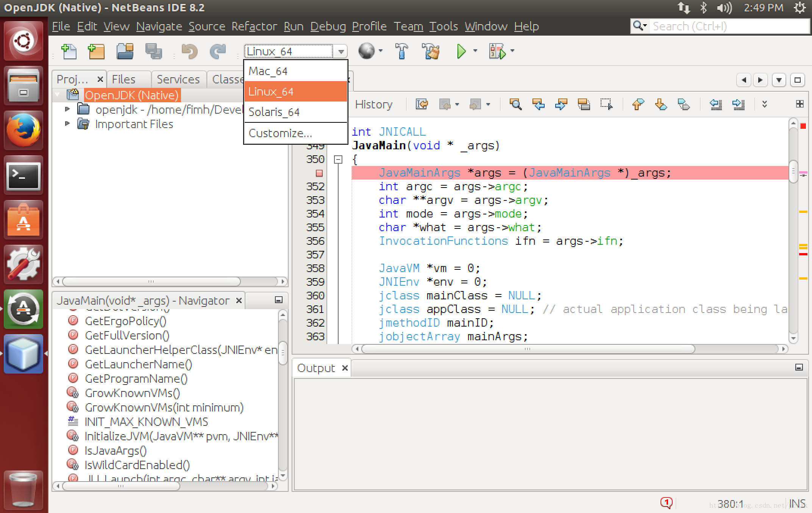Viewport: 812px width, 513px height.
Task: Click the Source menu from menu bar
Action: point(206,27)
